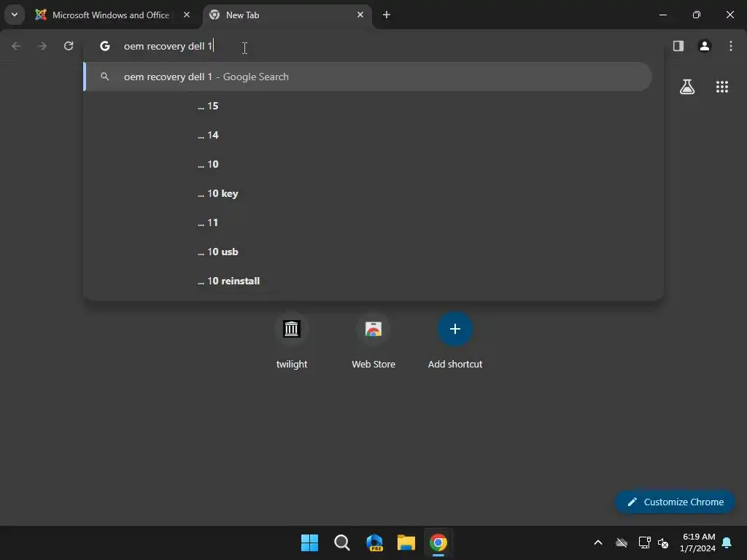Open Windows taskbar search
This screenshot has height=560, width=747.
point(342,542)
